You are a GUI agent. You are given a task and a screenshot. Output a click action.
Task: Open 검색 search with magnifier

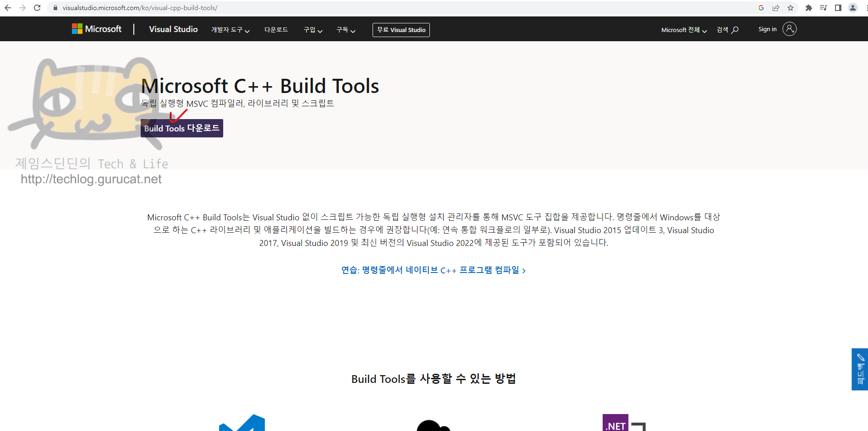[x=728, y=30]
